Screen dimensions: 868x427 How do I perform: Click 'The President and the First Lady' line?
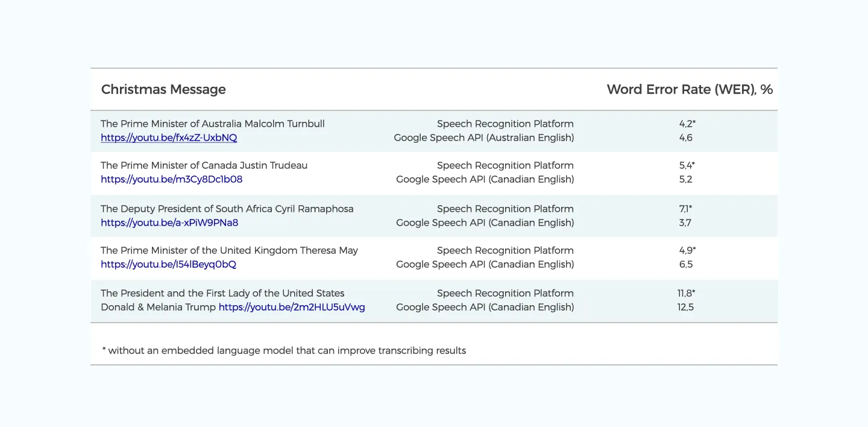click(222, 293)
